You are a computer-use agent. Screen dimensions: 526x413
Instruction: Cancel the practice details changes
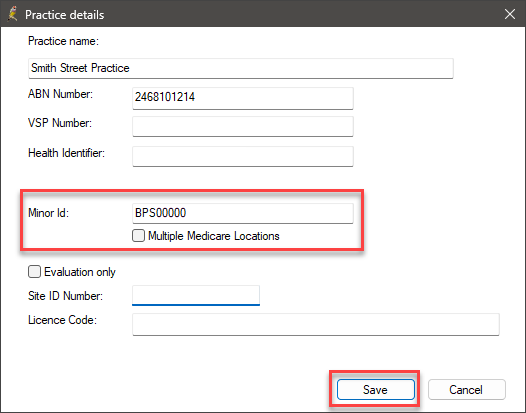[466, 390]
